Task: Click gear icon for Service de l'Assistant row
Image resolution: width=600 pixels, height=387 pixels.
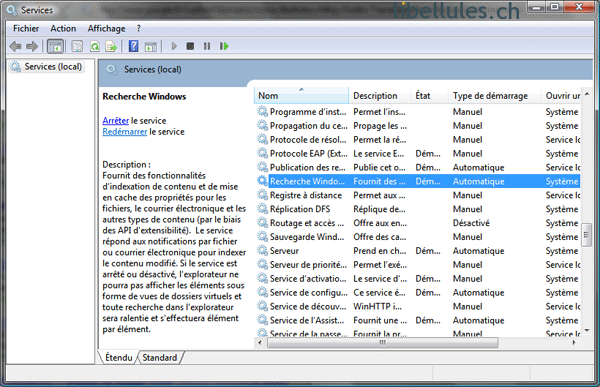Action: [262, 320]
